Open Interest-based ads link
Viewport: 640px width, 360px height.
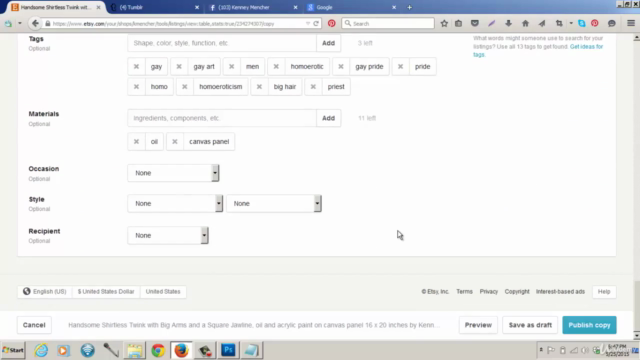(560, 291)
